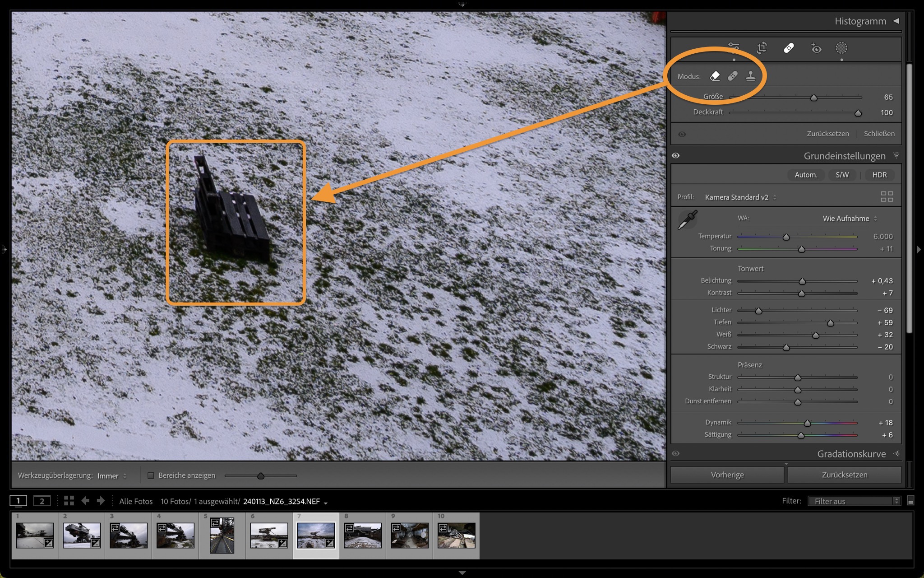The height and width of the screenshot is (578, 924).
Task: Open the red-eye correction tool
Action: [816, 48]
